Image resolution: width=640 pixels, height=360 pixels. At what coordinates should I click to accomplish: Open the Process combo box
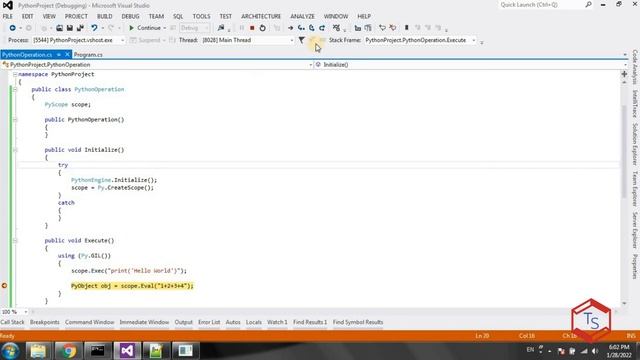pos(79,40)
